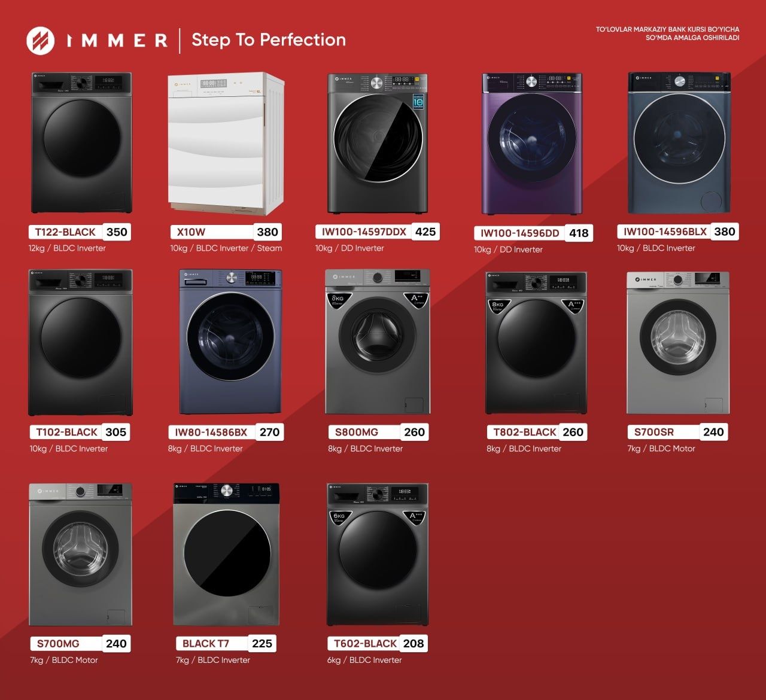Click the IMMER logo emblem
Screen dimensions: 766x700
click(x=40, y=40)
